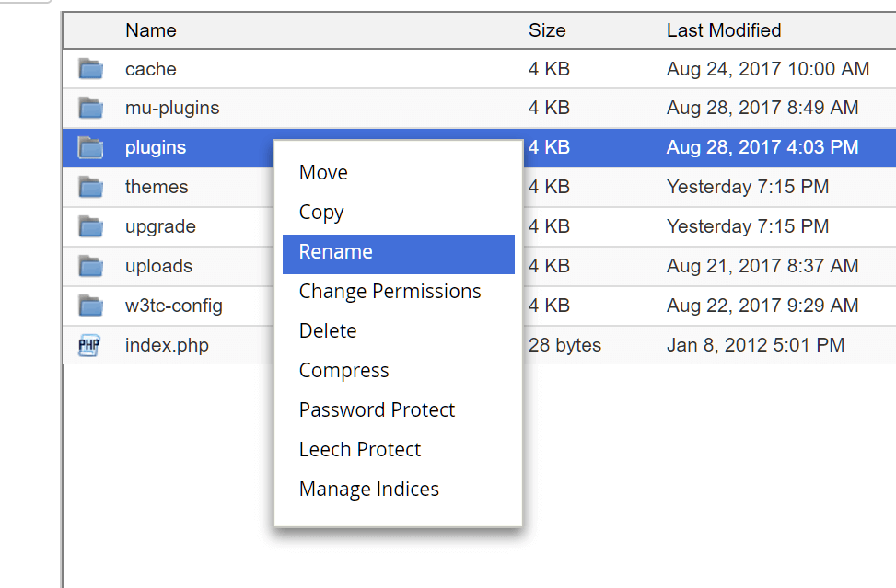Select Move in the context menu
The height and width of the screenshot is (588, 896).
[x=323, y=173]
